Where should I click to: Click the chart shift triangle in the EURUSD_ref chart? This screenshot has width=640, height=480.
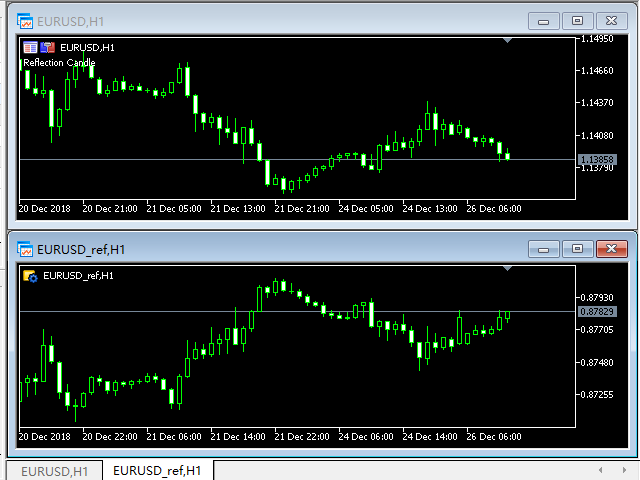click(507, 269)
